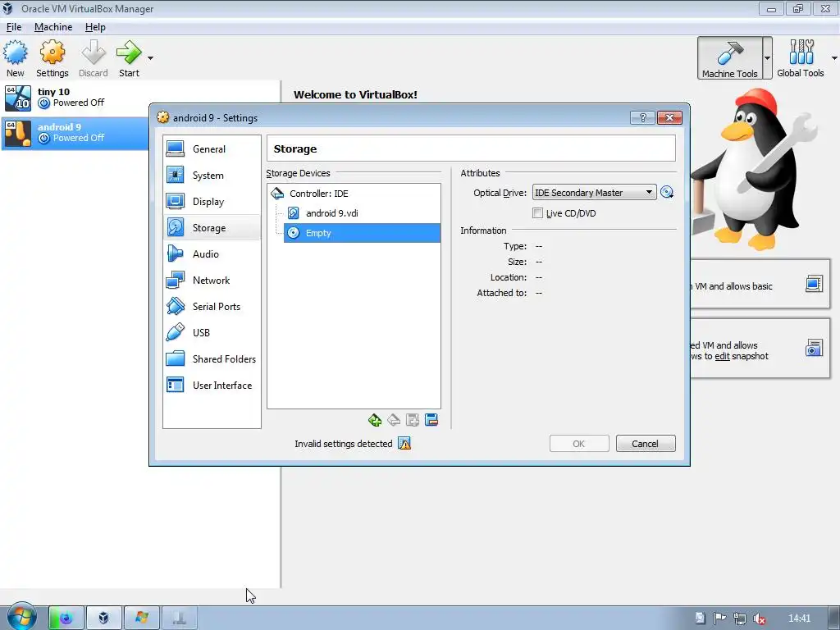Select Machine Tools button
Screen dimensions: 840x630
[x=729, y=58]
